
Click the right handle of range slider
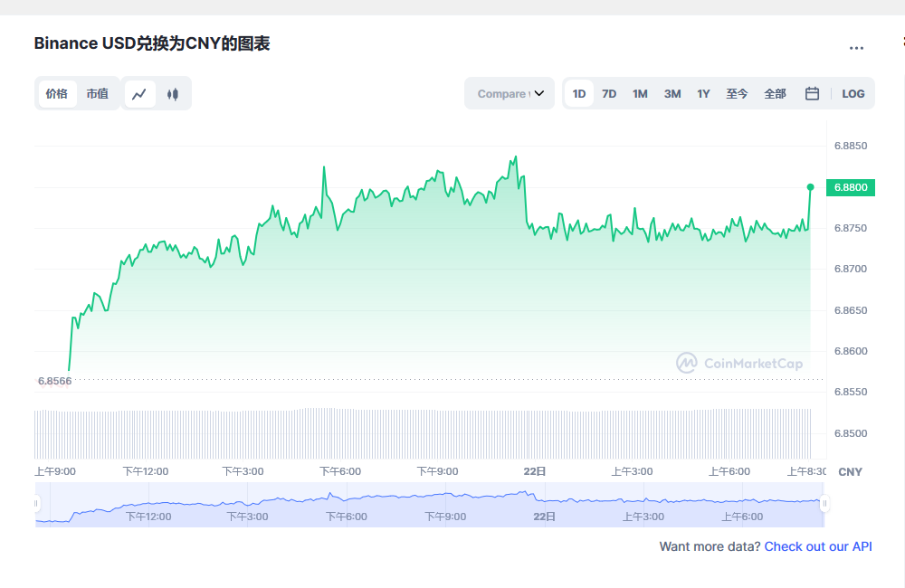click(824, 503)
